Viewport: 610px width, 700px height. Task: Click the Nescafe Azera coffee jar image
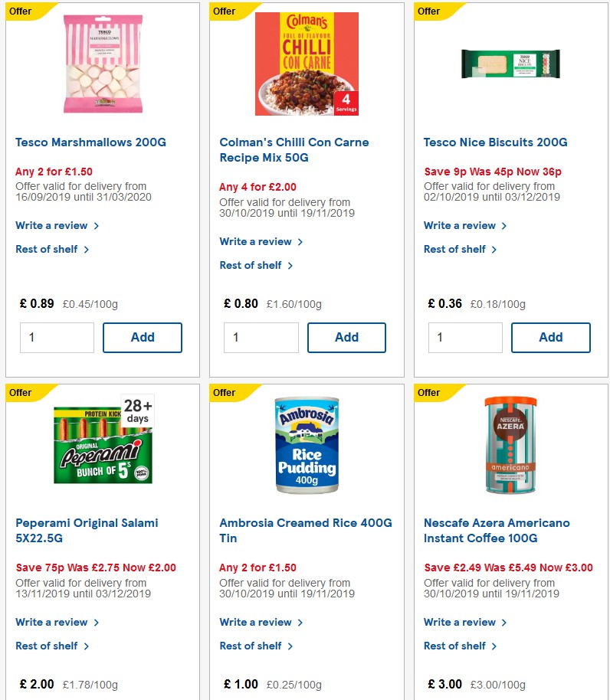pos(510,444)
